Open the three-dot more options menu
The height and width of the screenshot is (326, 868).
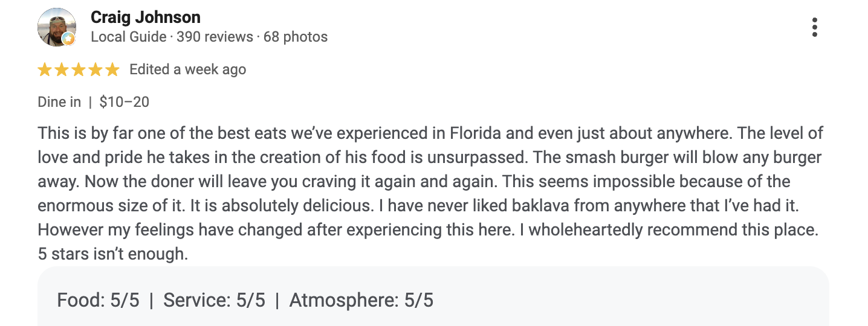(815, 27)
